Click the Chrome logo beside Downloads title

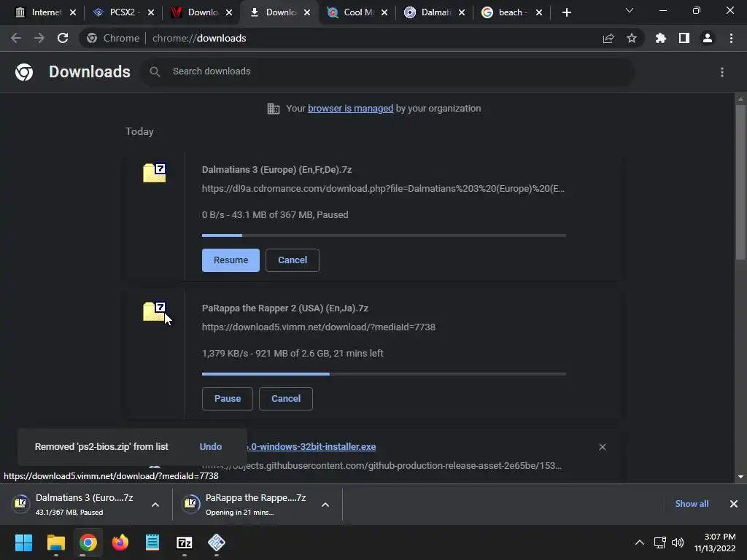pyautogui.click(x=24, y=72)
